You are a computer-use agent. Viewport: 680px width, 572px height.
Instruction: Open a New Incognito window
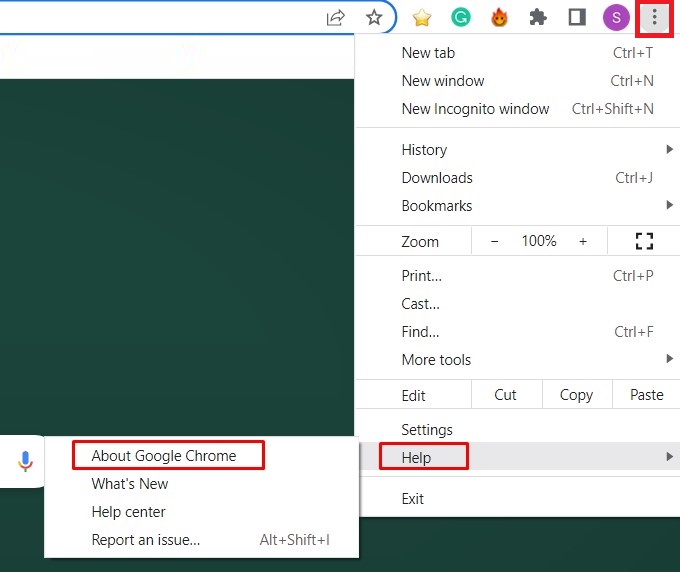518,109
